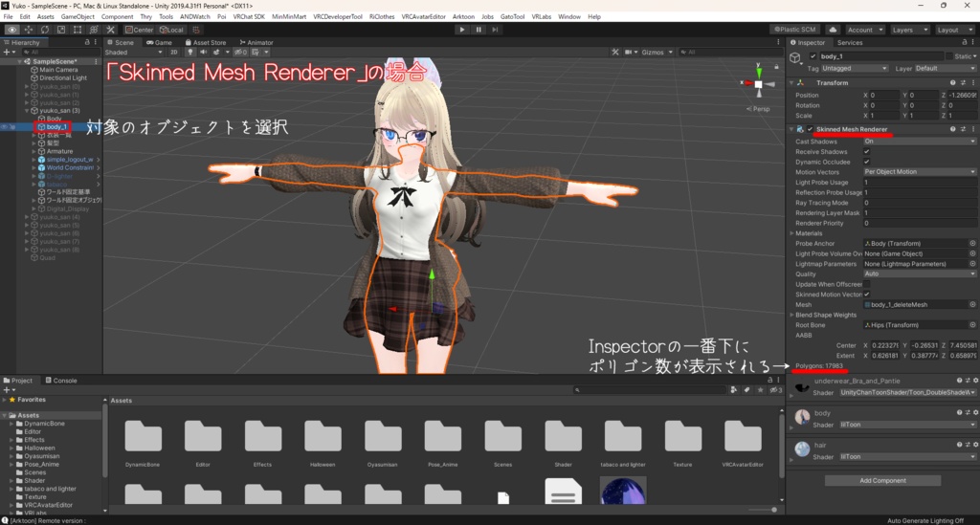Open the VRChat SDK menu
Image resolution: width=980 pixels, height=525 pixels.
249,17
